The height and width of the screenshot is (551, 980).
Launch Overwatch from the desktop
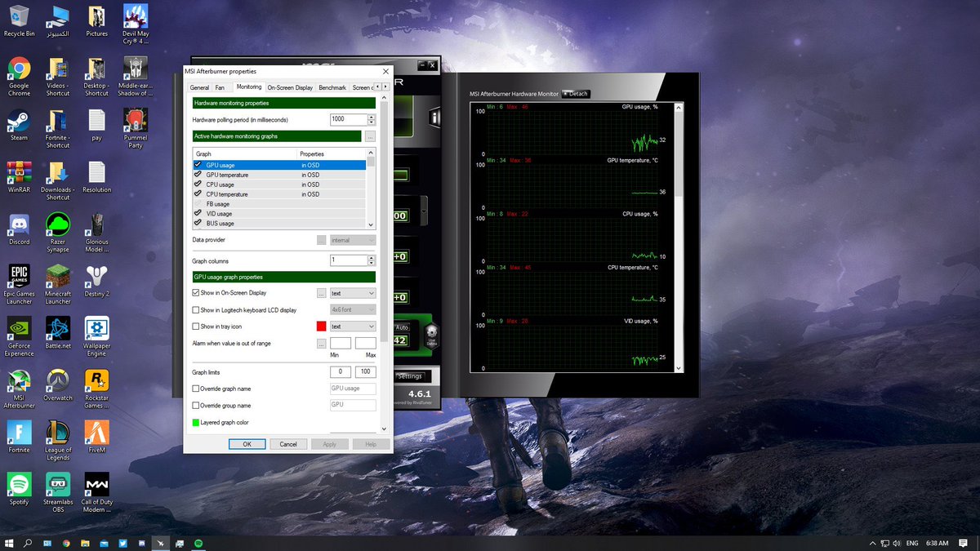pos(58,385)
